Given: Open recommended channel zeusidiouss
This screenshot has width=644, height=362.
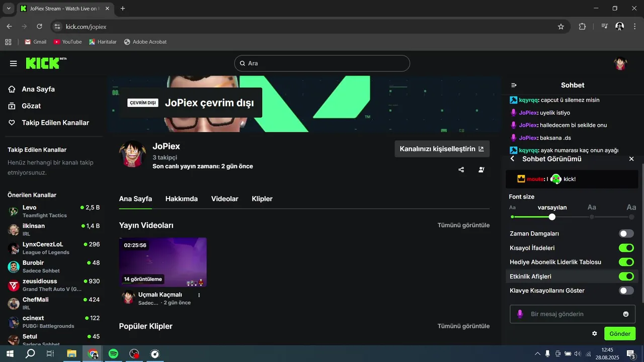Looking at the screenshot, I should [54, 285].
